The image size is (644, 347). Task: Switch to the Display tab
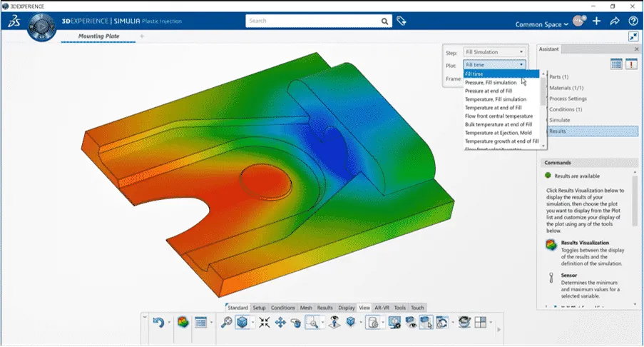click(x=346, y=308)
